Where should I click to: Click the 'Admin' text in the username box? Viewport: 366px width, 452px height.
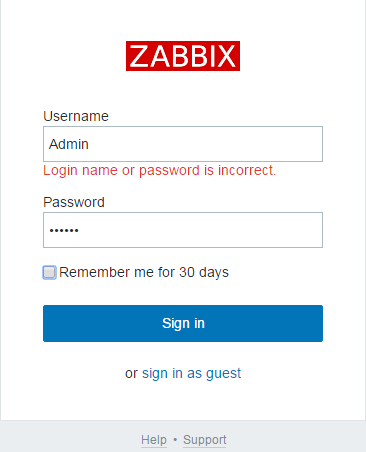coord(69,144)
